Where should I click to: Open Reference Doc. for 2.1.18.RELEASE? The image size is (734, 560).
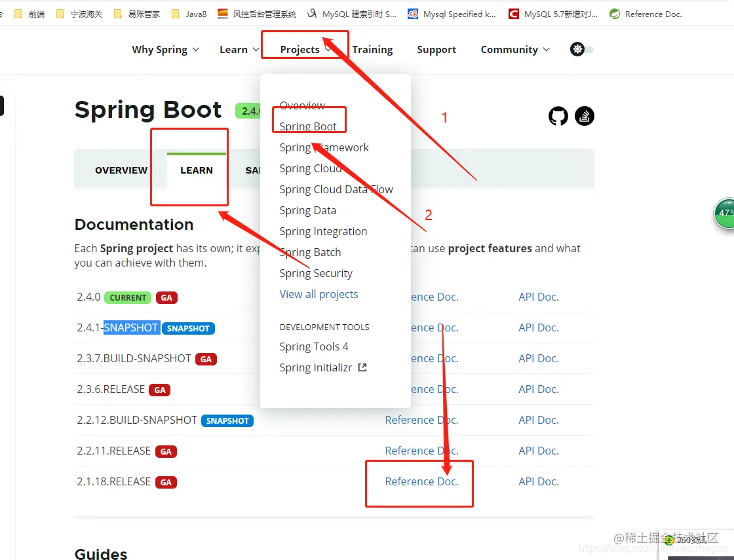click(x=421, y=481)
